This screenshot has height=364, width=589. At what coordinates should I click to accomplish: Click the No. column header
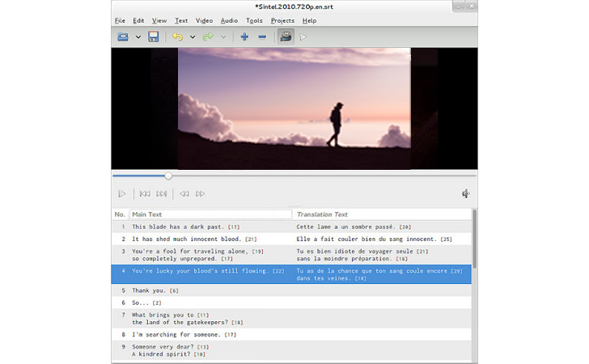coord(121,214)
